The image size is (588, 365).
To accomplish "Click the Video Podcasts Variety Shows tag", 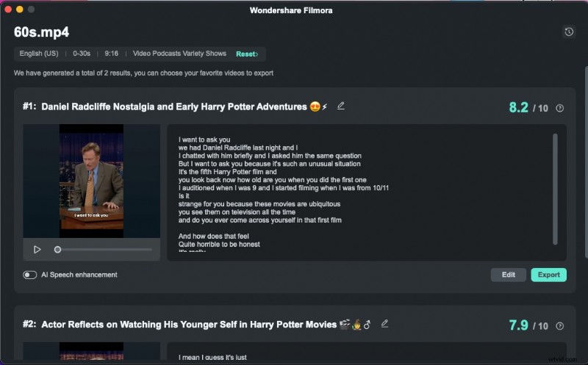I will tap(179, 54).
